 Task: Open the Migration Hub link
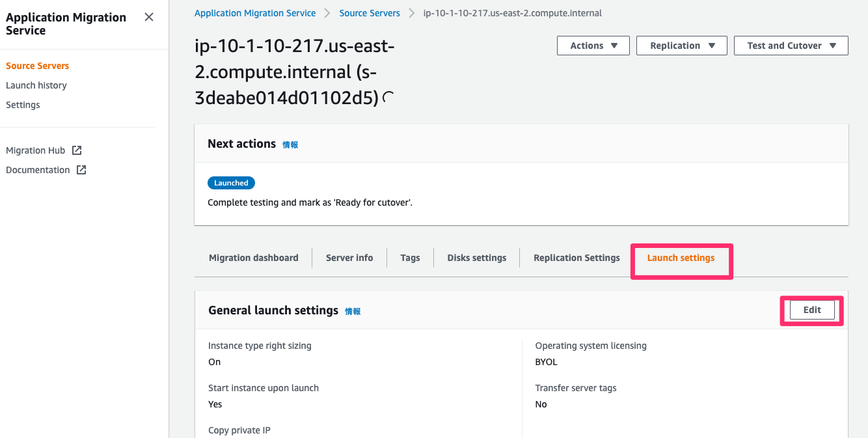[x=36, y=150]
